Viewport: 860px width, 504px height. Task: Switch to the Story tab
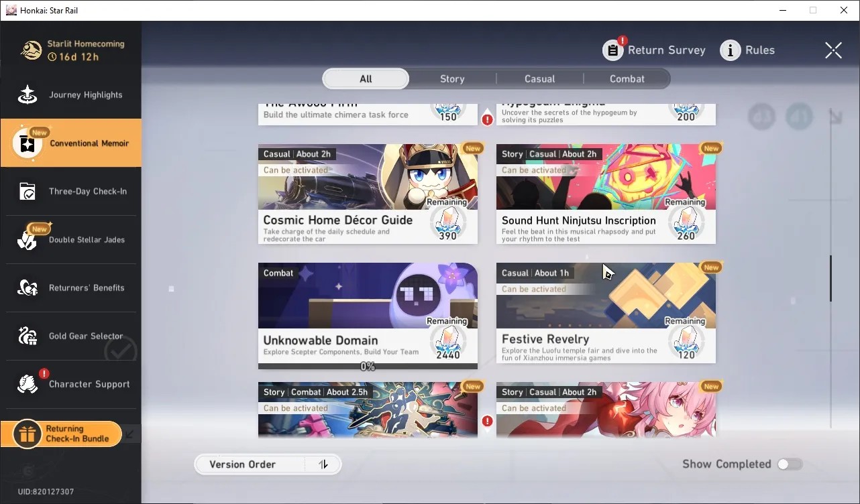point(452,79)
